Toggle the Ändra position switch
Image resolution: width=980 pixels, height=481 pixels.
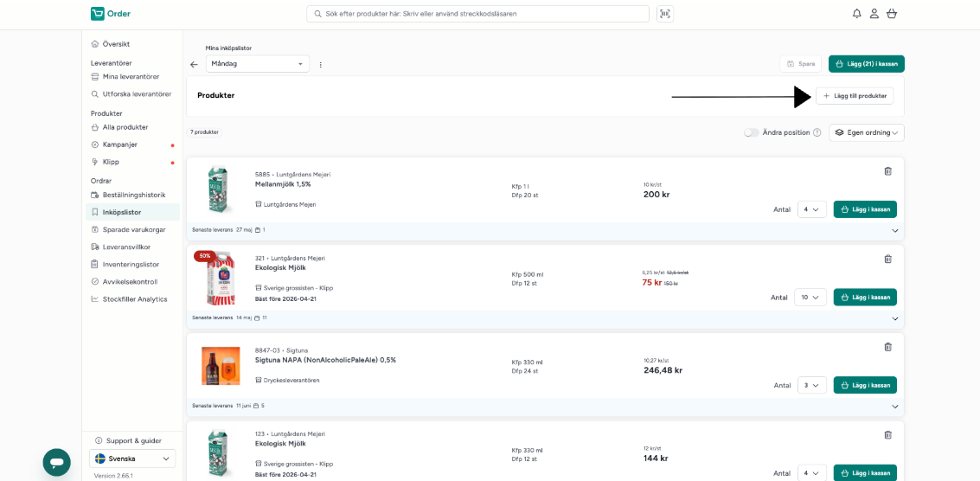click(752, 132)
